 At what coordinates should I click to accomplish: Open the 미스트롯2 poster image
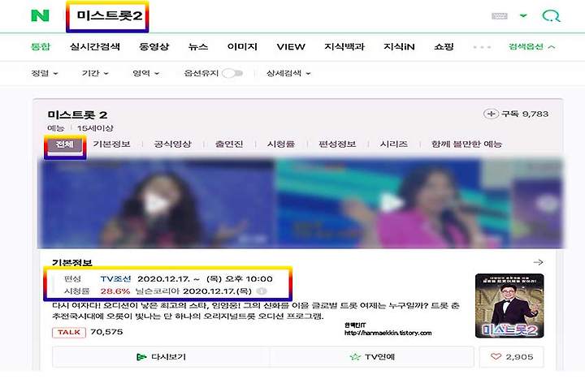point(509,305)
